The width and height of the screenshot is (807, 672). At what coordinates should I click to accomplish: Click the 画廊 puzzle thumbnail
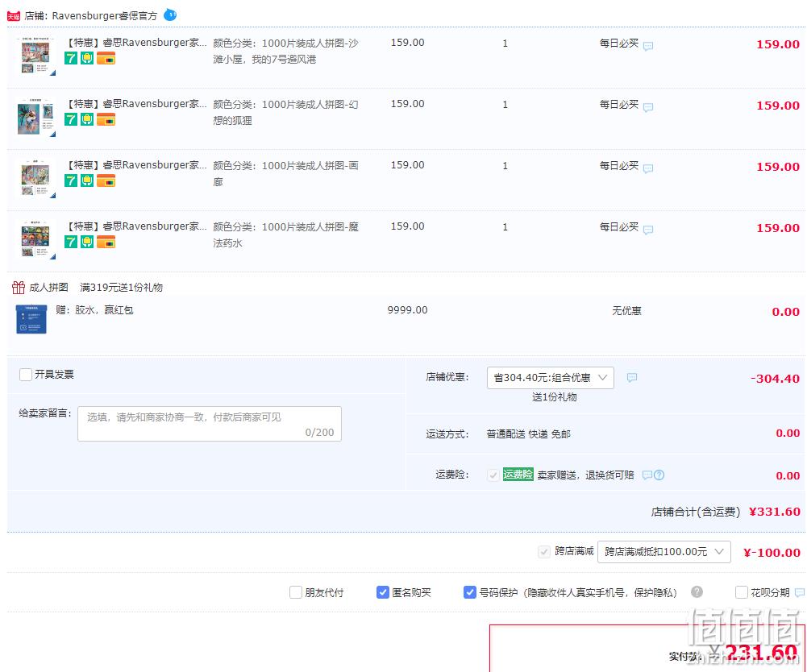pos(36,179)
